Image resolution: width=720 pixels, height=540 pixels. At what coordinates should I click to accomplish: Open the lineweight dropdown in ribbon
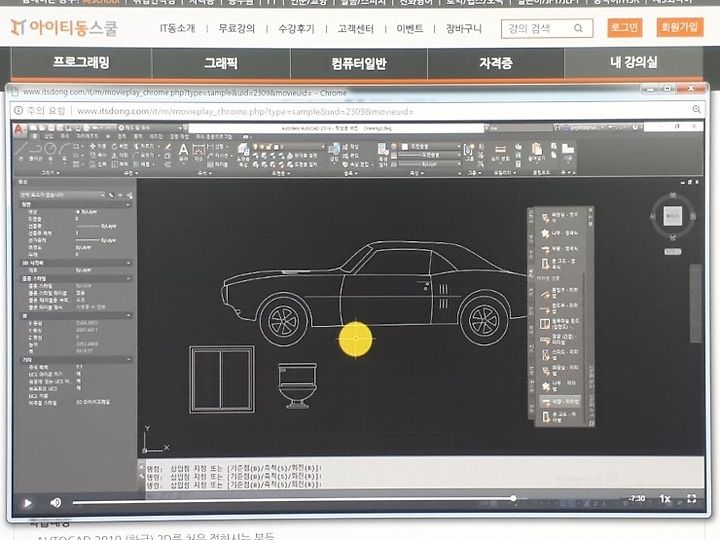tap(429, 155)
